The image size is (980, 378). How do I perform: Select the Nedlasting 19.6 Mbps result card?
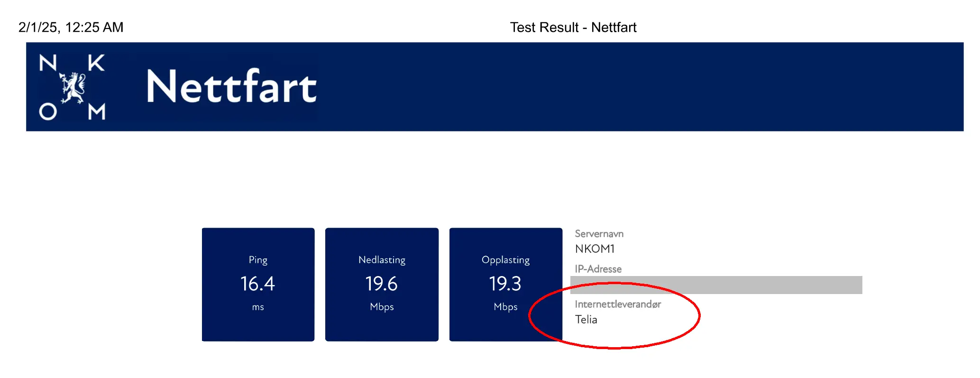click(x=382, y=285)
